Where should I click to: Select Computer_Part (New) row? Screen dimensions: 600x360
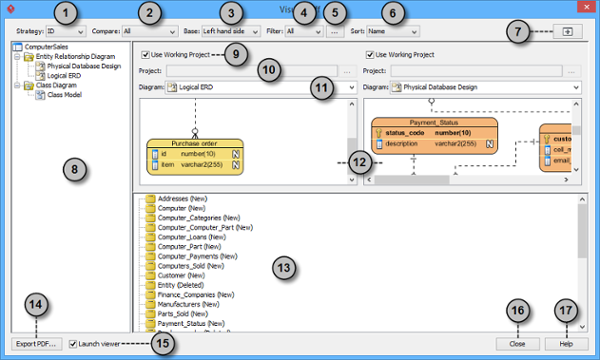pos(189,246)
